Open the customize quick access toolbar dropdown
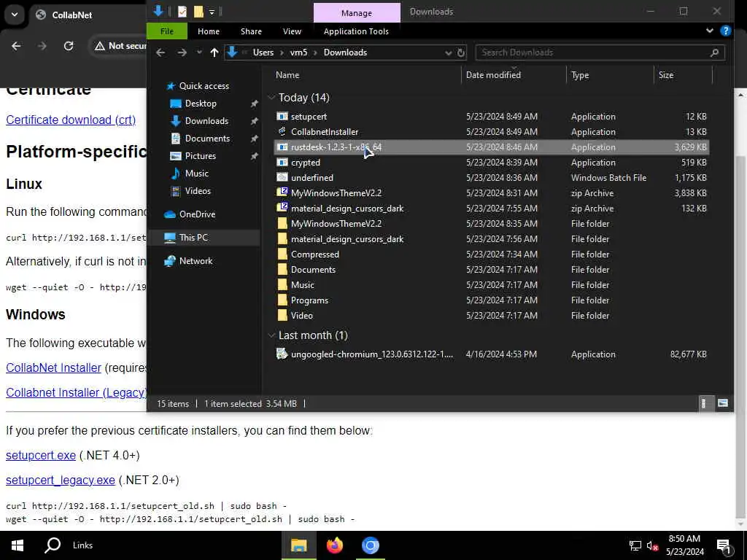747x560 pixels. coord(212,12)
